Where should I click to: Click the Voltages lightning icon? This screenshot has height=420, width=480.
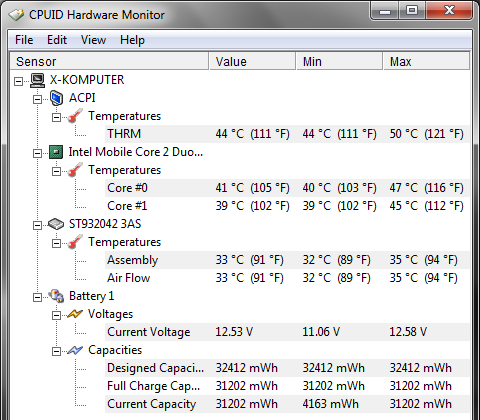click(x=75, y=314)
